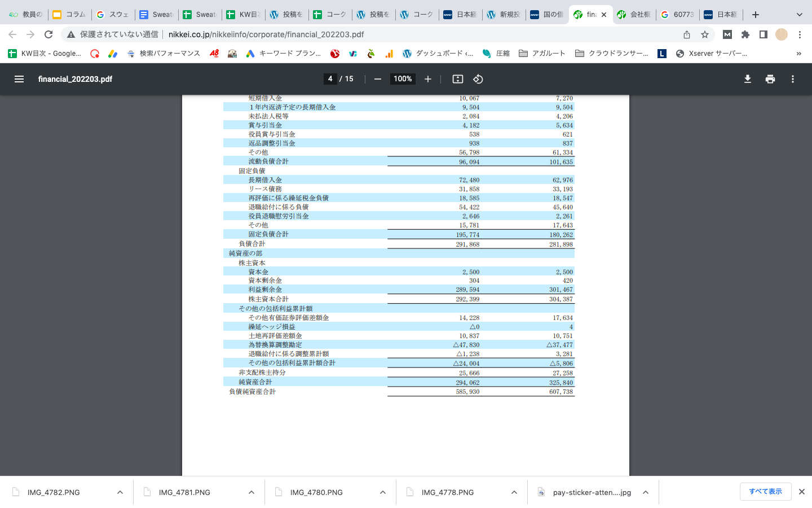This screenshot has height=508, width=812.
Task: Expand options for IMG_4780.PNG download
Action: pyautogui.click(x=383, y=492)
